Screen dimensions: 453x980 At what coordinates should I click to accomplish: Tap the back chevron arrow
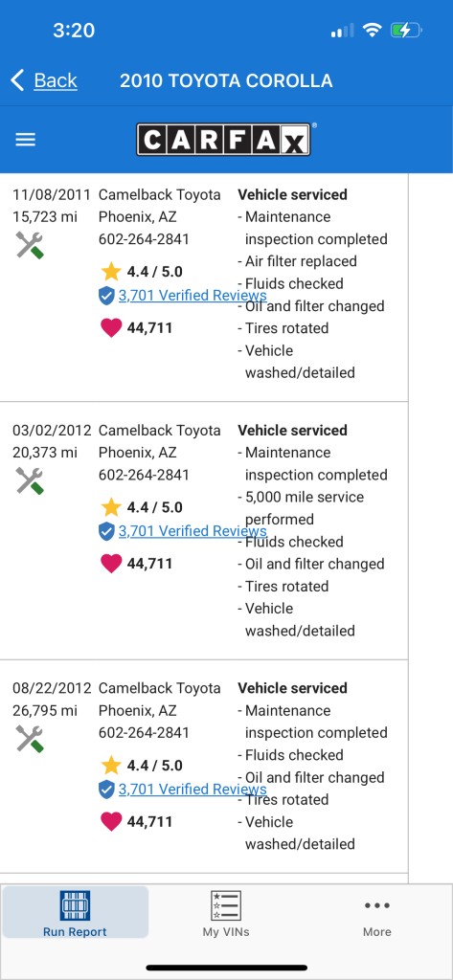click(x=17, y=80)
